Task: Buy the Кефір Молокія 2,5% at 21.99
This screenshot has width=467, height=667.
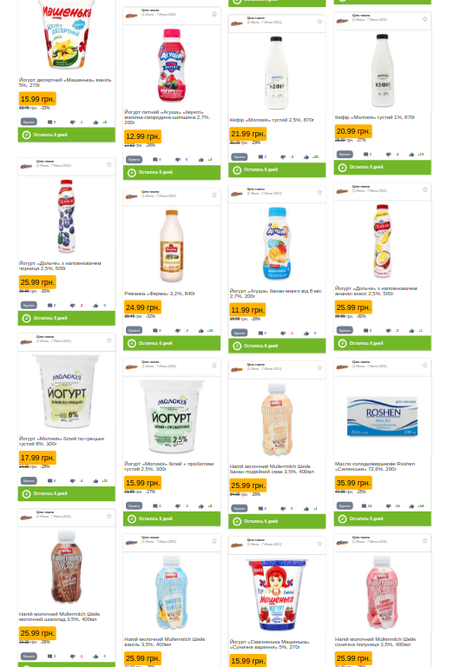Action: 239,157
